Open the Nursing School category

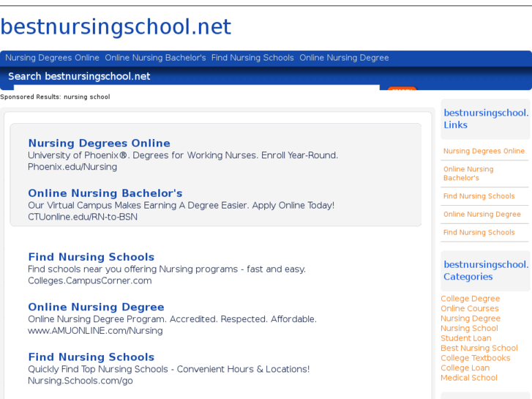(469, 328)
